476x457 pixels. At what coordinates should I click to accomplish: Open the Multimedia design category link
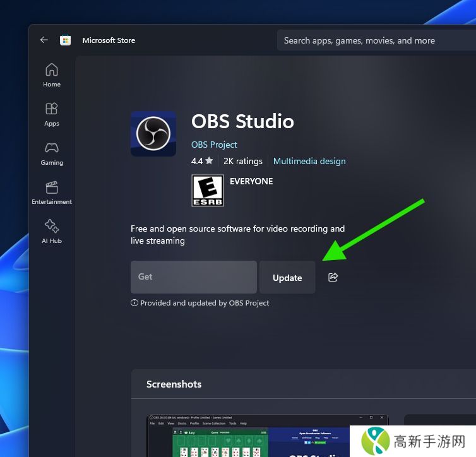[x=309, y=161]
